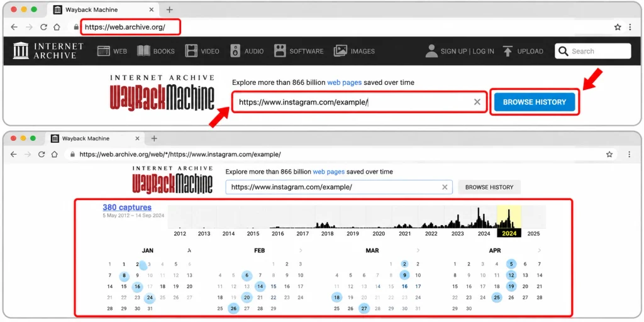Open the March 18 capture
This screenshot has height=322, width=644.
pos(337,297)
